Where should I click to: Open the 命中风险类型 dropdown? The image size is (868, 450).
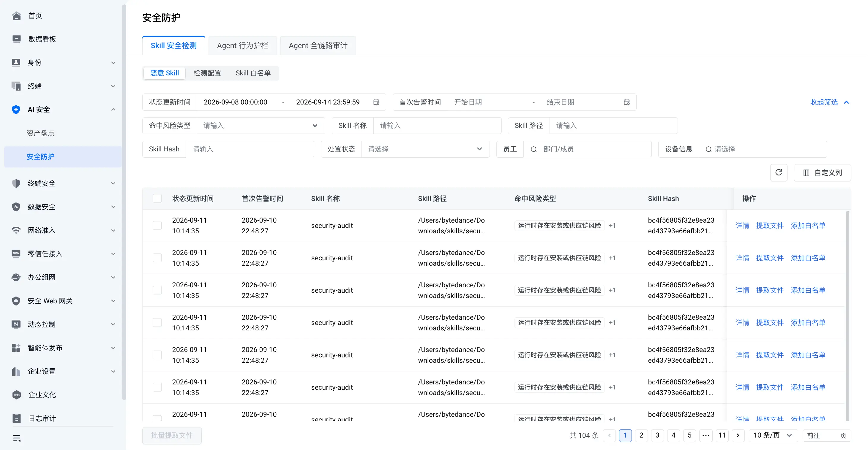coord(261,126)
